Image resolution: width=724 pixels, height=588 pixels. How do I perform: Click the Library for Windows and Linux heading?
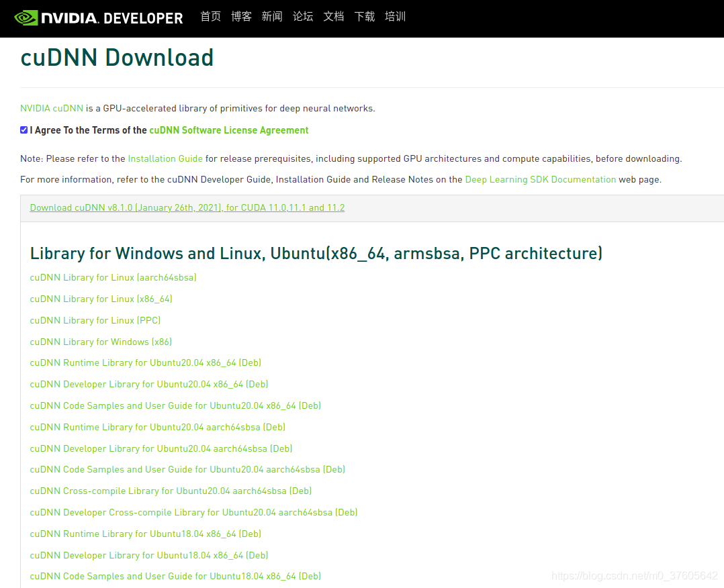316,253
